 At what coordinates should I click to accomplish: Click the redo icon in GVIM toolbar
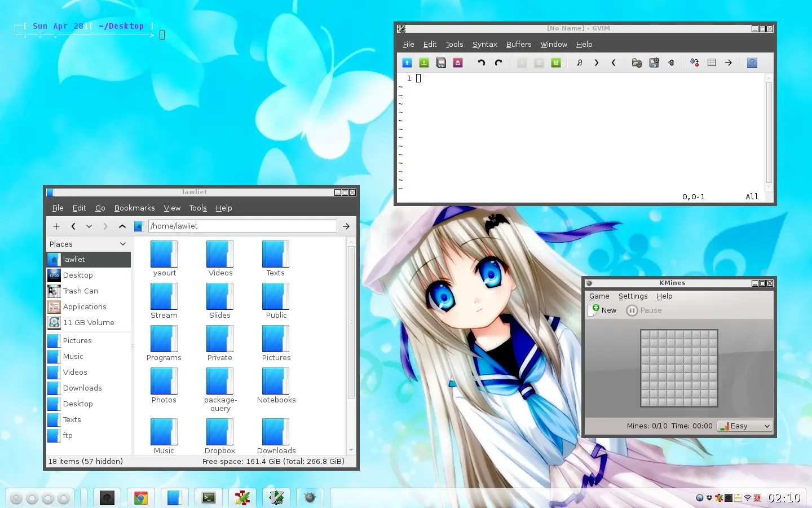498,63
